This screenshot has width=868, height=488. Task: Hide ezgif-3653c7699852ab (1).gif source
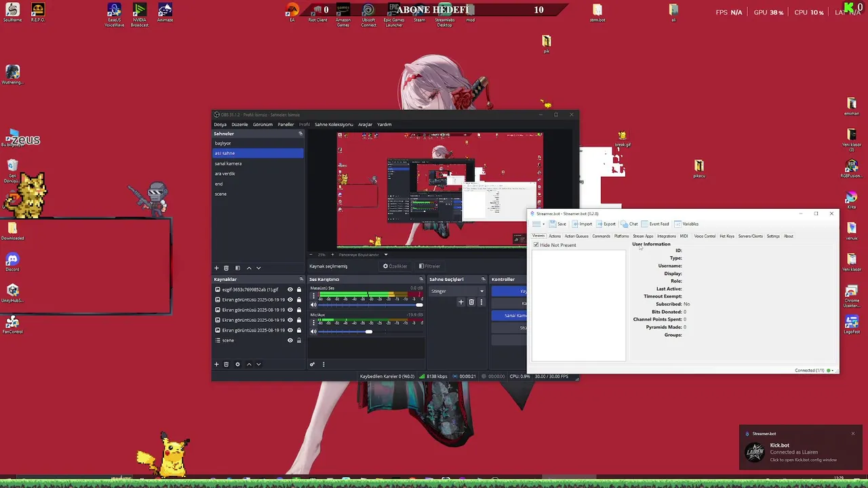coord(290,289)
